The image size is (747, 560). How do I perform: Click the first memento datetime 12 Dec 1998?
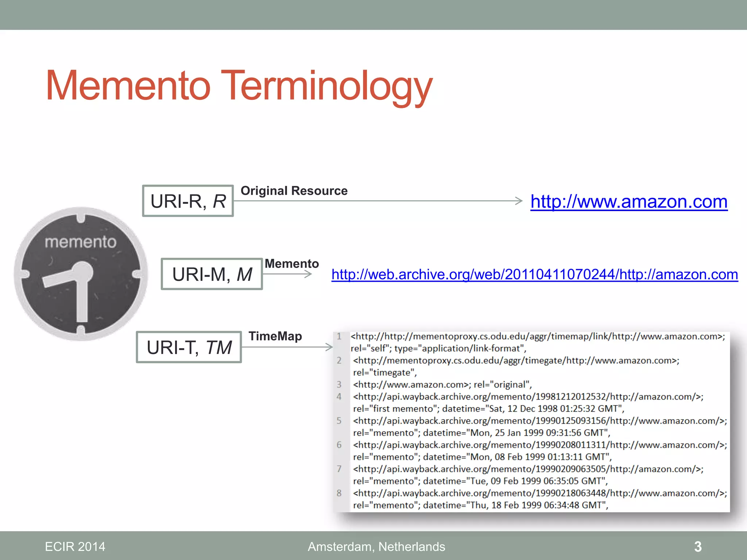(489, 408)
